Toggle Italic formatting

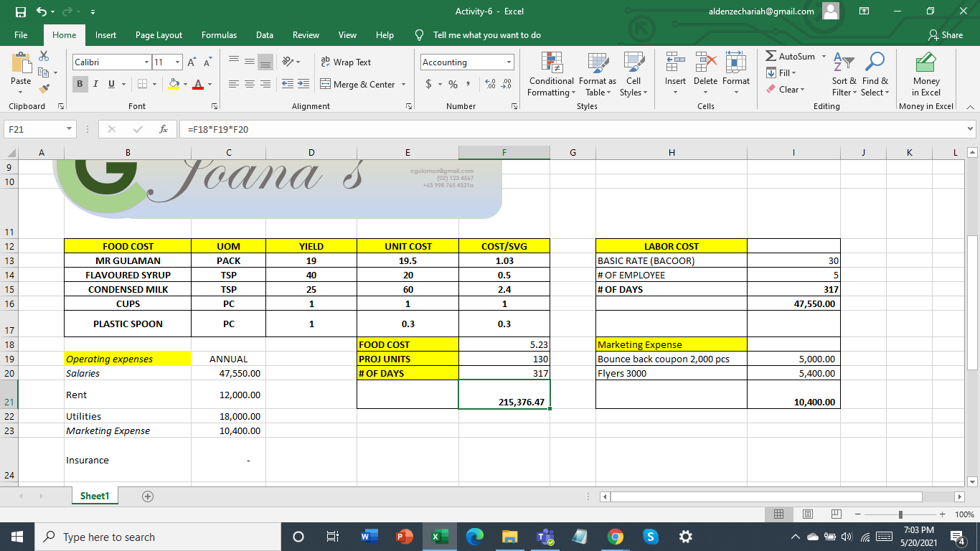click(95, 84)
